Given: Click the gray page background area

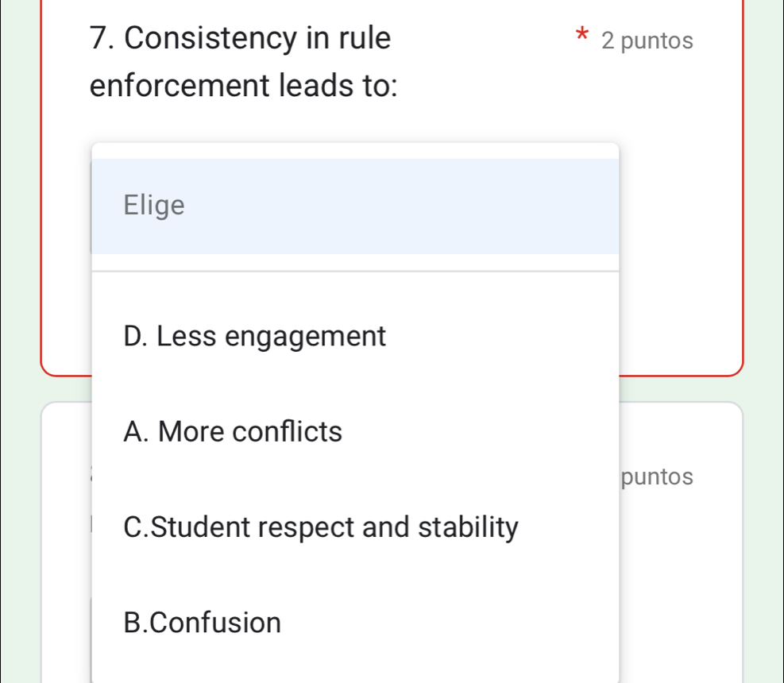Looking at the screenshot, I should 16,341.
